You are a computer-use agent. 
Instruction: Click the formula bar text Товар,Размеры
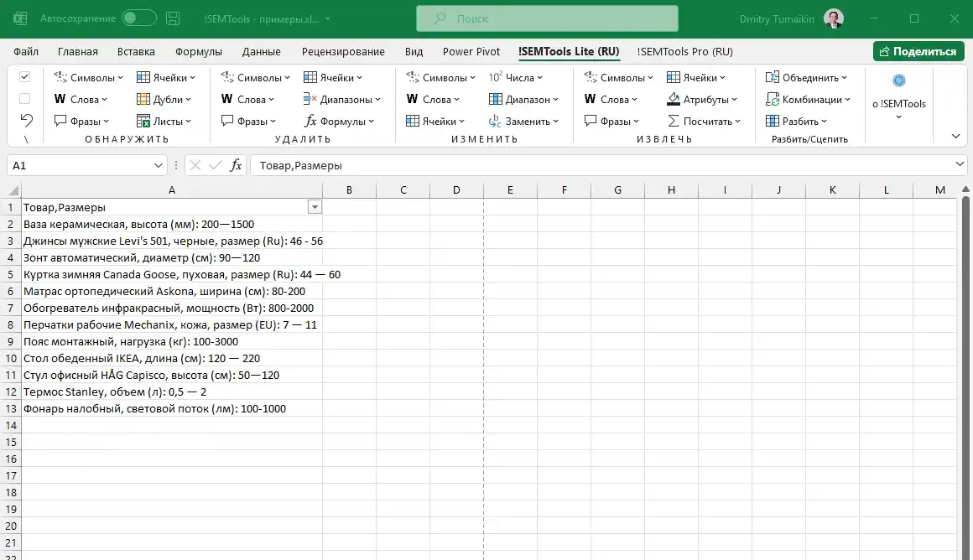pos(300,166)
